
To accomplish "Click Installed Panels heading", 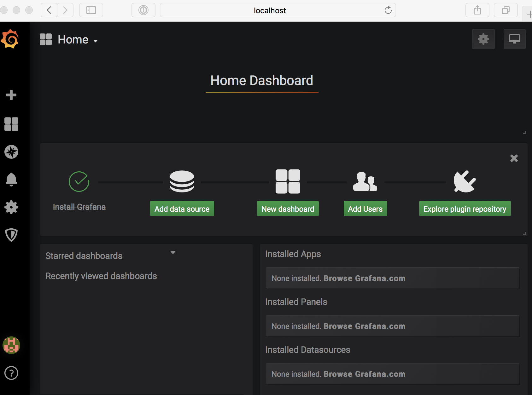I will [296, 302].
